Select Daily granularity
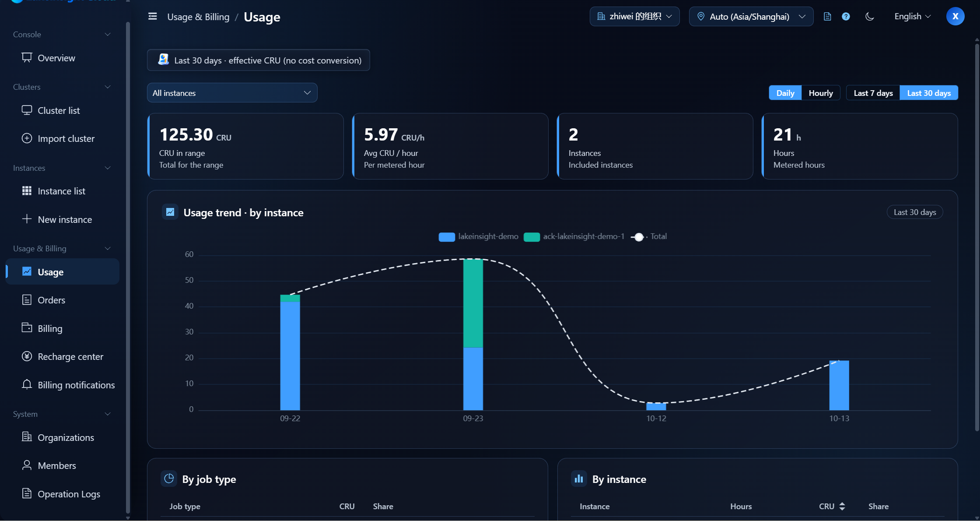980x521 pixels. click(785, 93)
